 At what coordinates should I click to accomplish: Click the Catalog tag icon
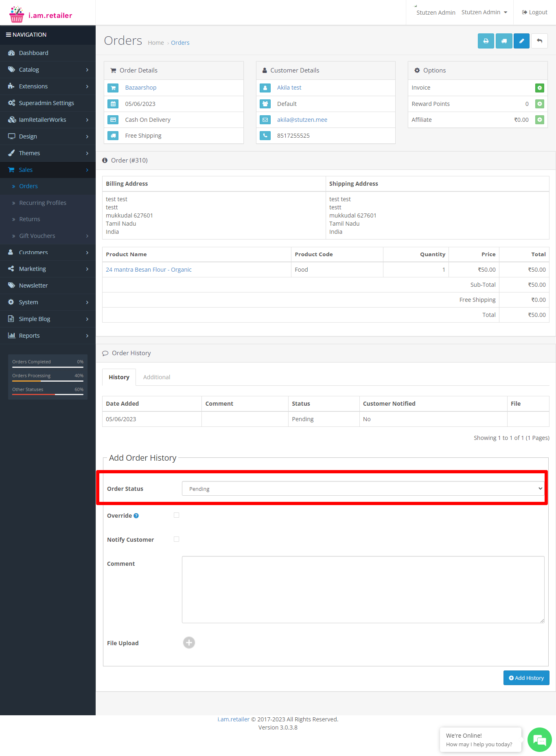tap(11, 70)
